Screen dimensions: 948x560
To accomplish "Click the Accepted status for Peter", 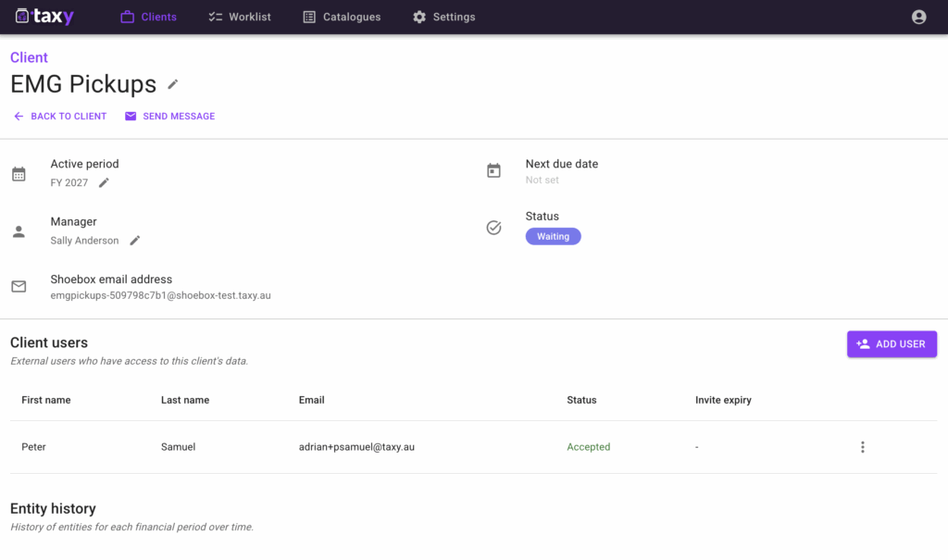I will point(588,447).
